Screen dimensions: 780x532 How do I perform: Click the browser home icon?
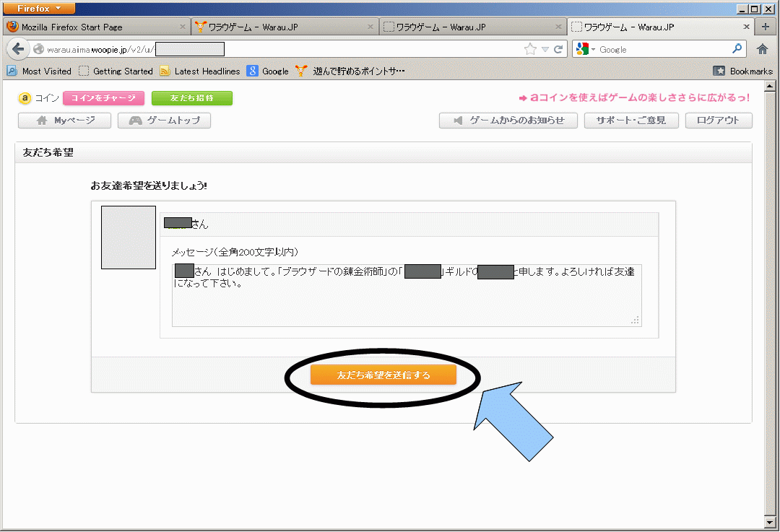coord(762,49)
